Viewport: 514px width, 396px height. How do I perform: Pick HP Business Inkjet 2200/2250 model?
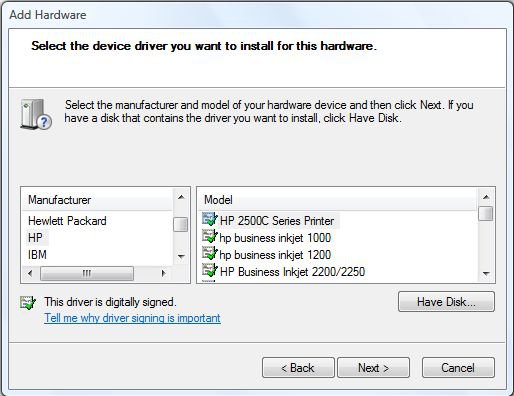(x=292, y=272)
